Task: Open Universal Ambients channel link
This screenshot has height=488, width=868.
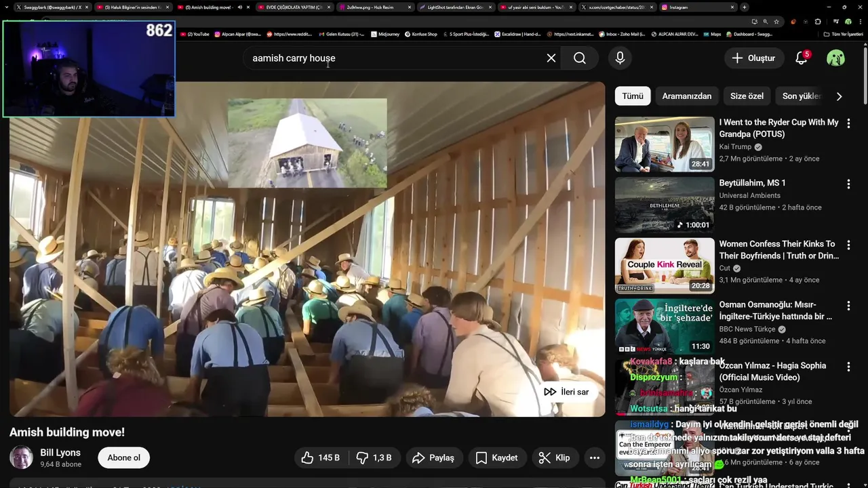Action: tap(749, 195)
